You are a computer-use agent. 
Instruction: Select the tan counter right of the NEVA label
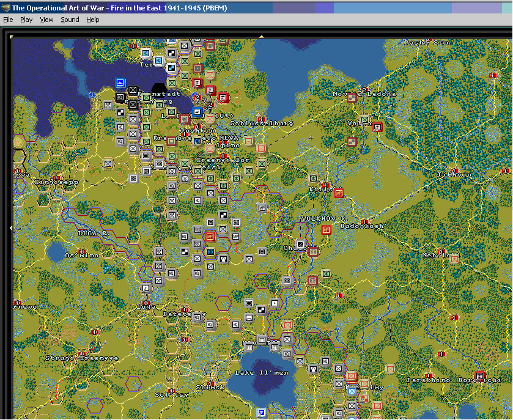249,142
